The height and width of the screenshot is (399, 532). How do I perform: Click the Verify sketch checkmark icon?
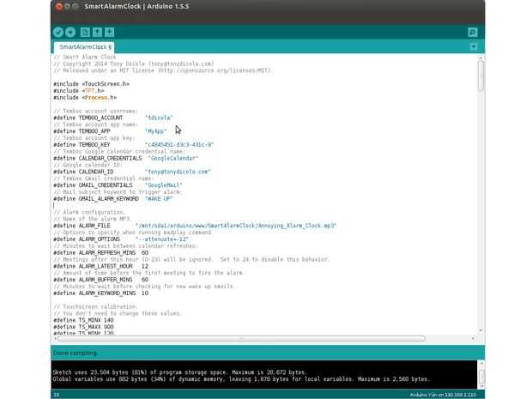pyautogui.click(x=58, y=33)
